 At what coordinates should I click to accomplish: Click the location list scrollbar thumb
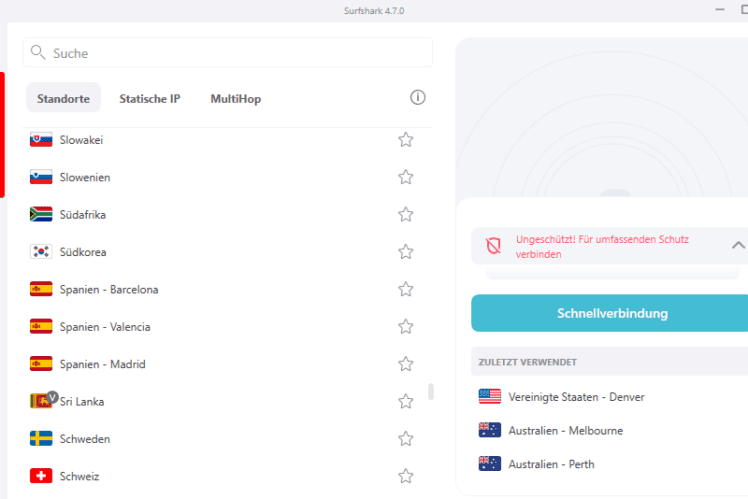[x=431, y=391]
